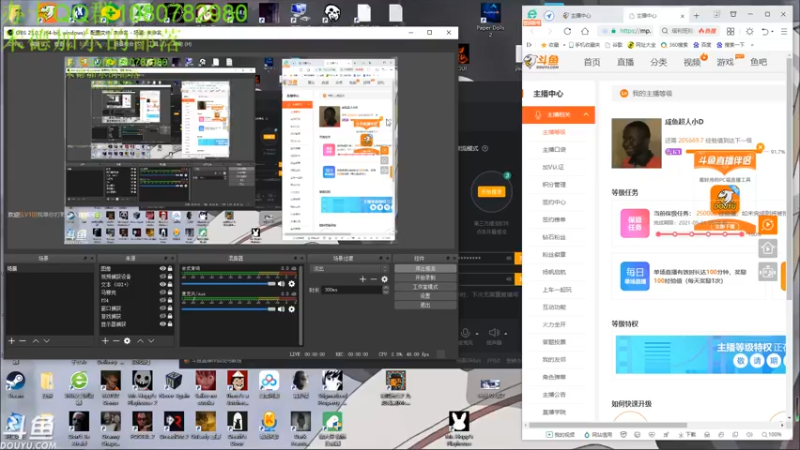
Task: Open 鱼吧 in Douyu navigation
Action: pyautogui.click(x=758, y=62)
